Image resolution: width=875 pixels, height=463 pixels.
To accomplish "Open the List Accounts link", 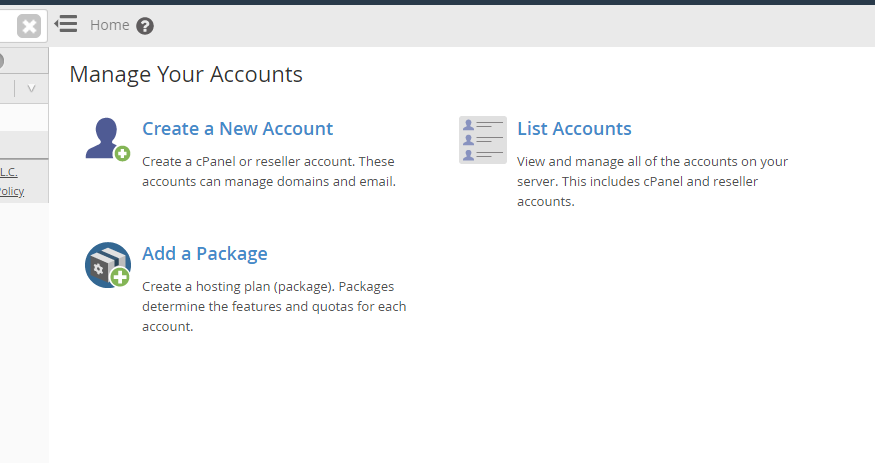I will pyautogui.click(x=574, y=129).
